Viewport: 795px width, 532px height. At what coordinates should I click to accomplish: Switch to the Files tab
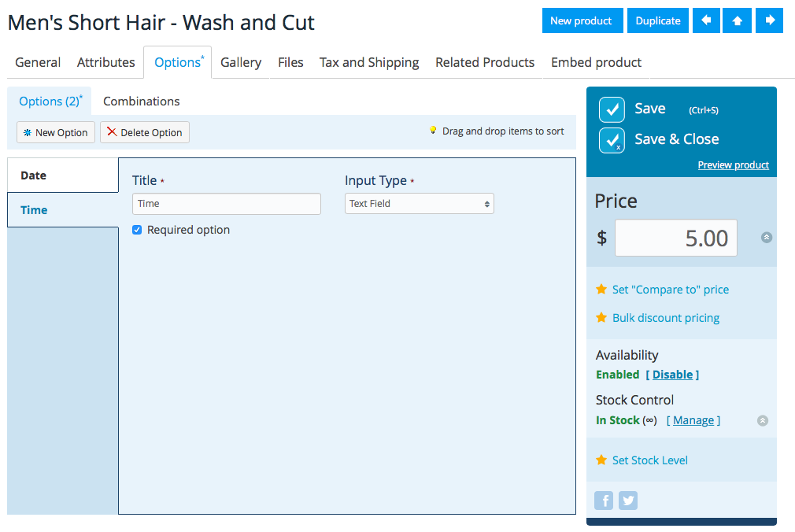290,62
